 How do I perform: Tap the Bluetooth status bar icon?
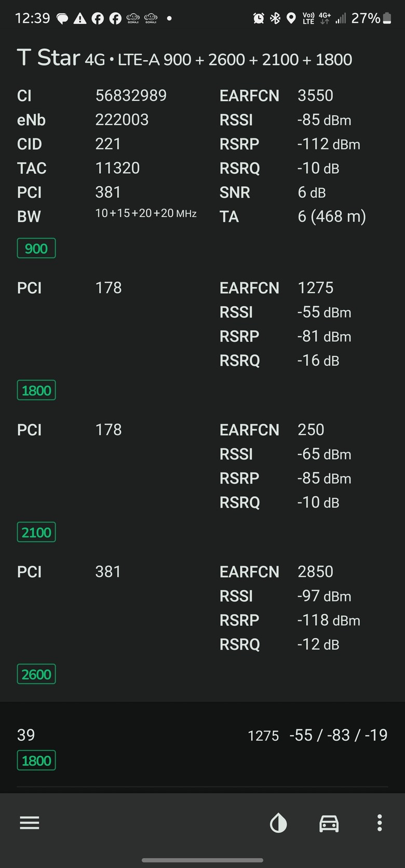pos(275,19)
